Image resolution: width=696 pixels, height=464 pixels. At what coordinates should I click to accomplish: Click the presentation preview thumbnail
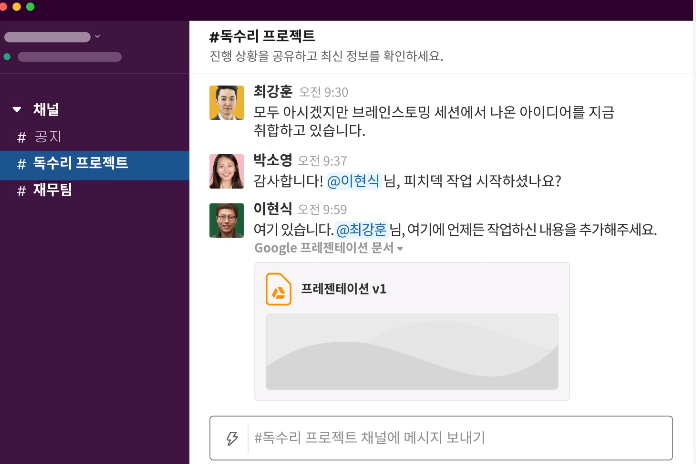point(412,352)
